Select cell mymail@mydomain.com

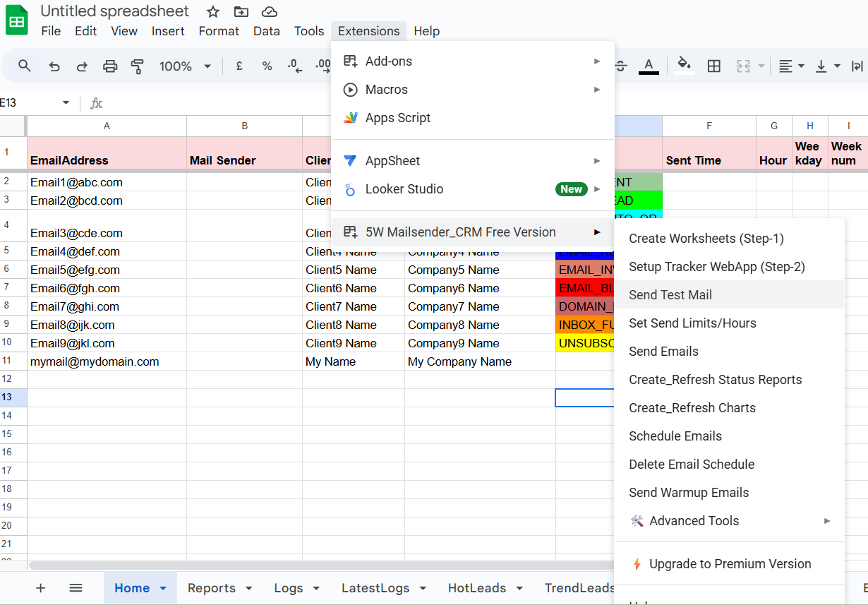tap(107, 361)
